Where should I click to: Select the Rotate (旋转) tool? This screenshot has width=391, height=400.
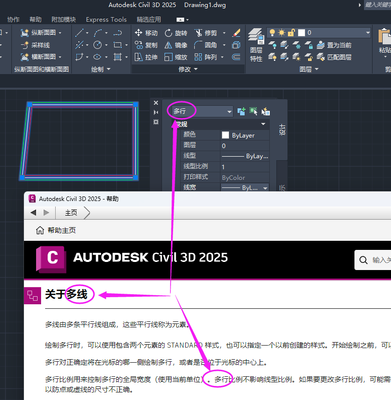[x=176, y=33]
